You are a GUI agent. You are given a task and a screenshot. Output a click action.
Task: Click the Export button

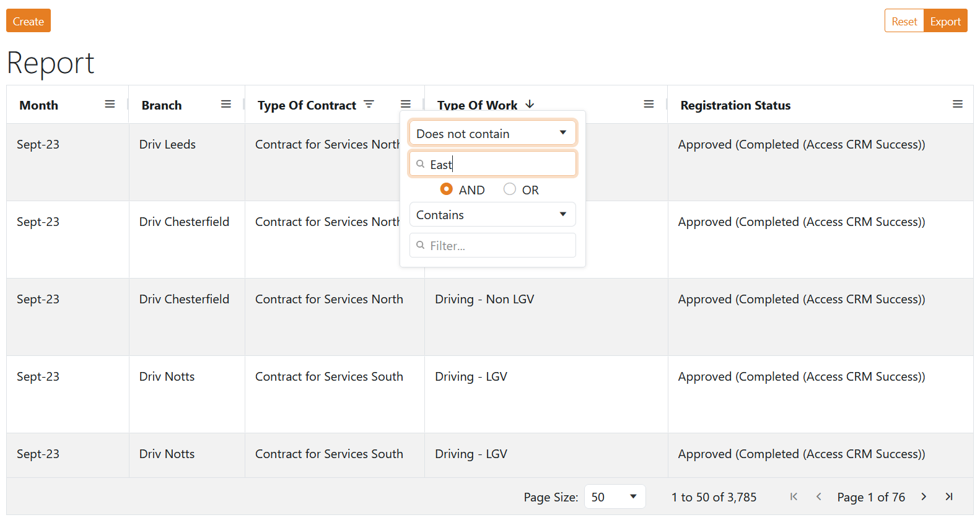(945, 21)
